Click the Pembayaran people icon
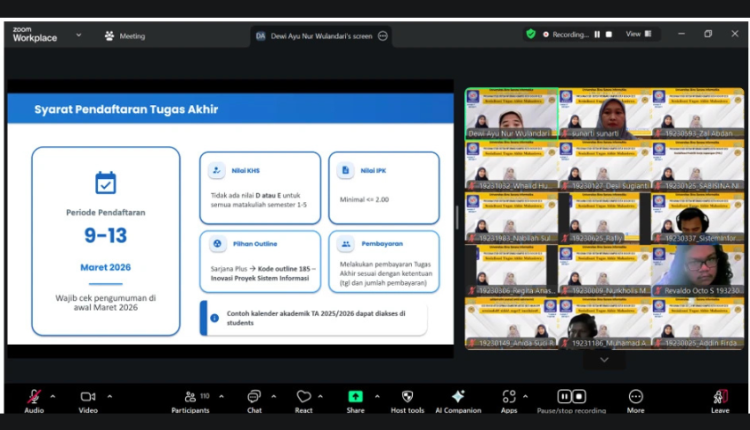The width and height of the screenshot is (750, 430). [345, 243]
